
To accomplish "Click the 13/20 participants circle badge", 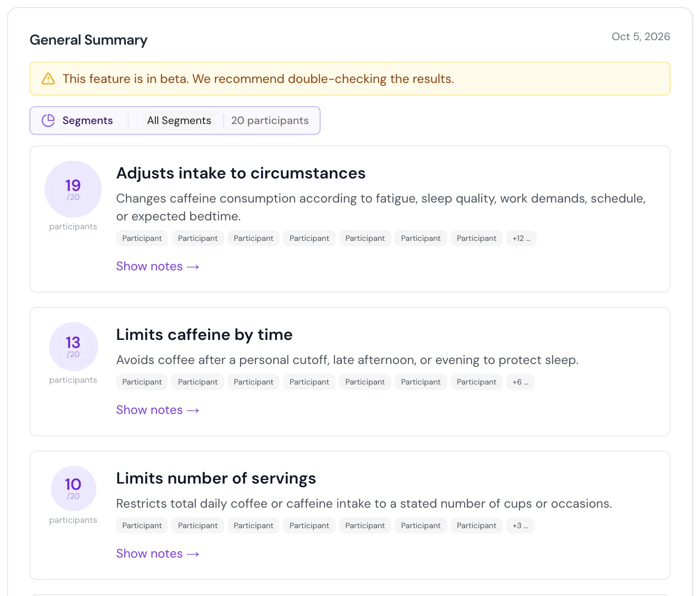I will click(x=73, y=347).
